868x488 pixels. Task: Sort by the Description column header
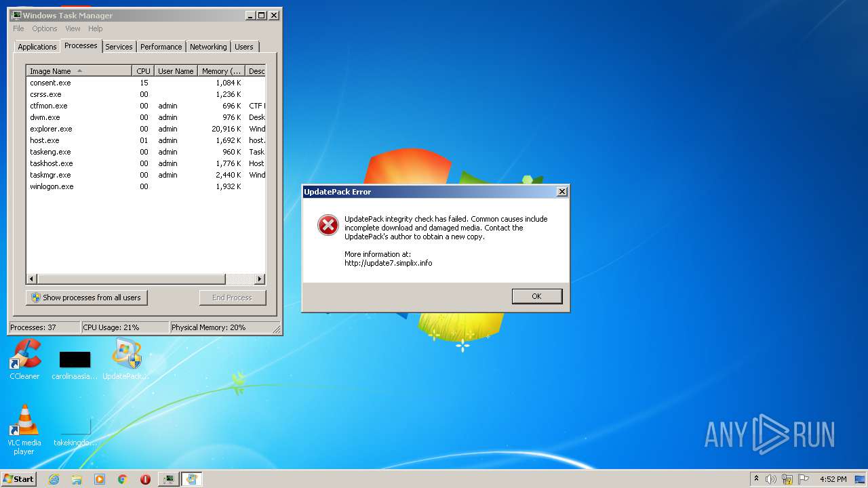(x=256, y=71)
